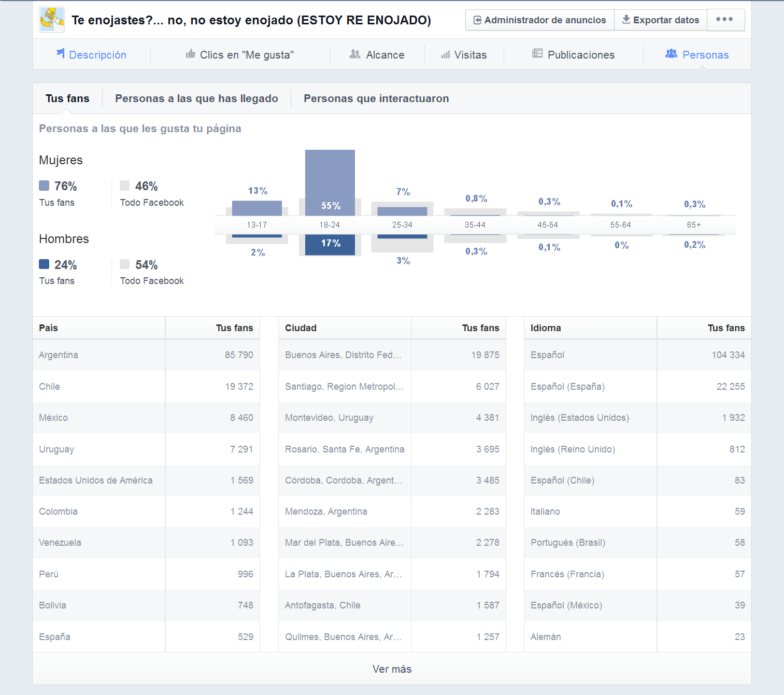Open Personas a las que has llegado
Screen dimensions: 784x695
196,98
